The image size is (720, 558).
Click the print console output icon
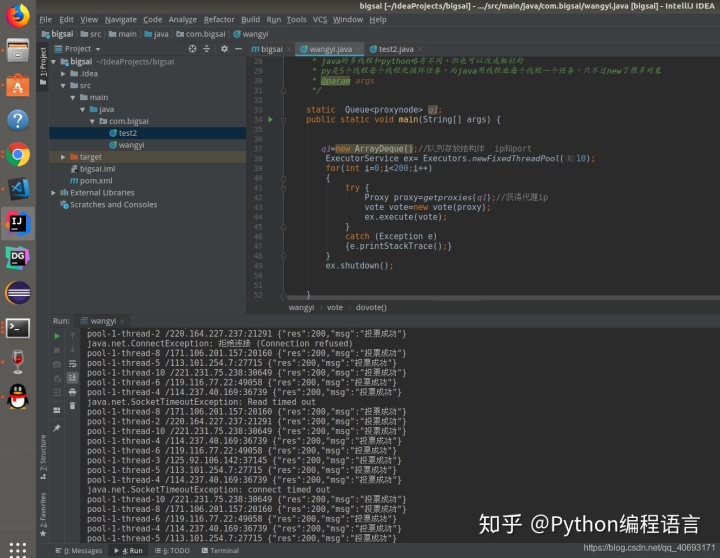coord(72,392)
